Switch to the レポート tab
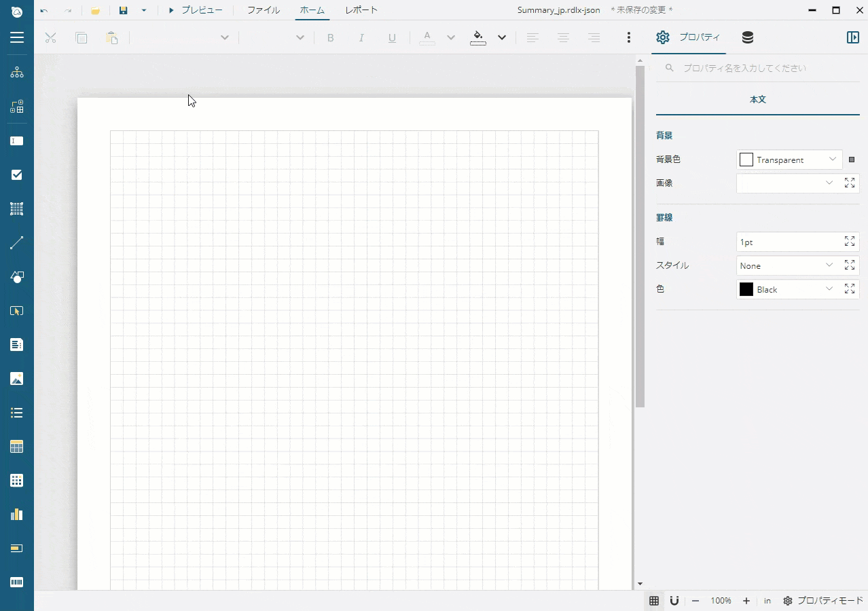The height and width of the screenshot is (611, 868). coord(361,10)
